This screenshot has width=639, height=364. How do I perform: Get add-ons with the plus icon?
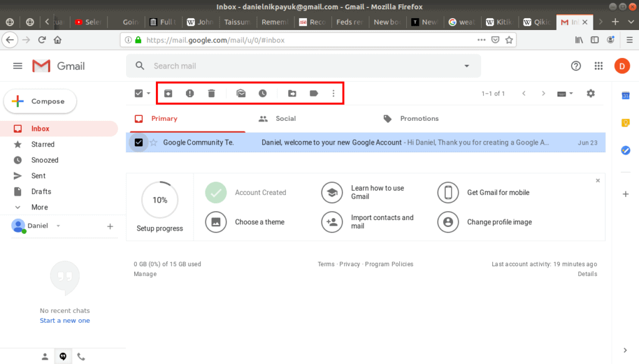click(x=625, y=194)
